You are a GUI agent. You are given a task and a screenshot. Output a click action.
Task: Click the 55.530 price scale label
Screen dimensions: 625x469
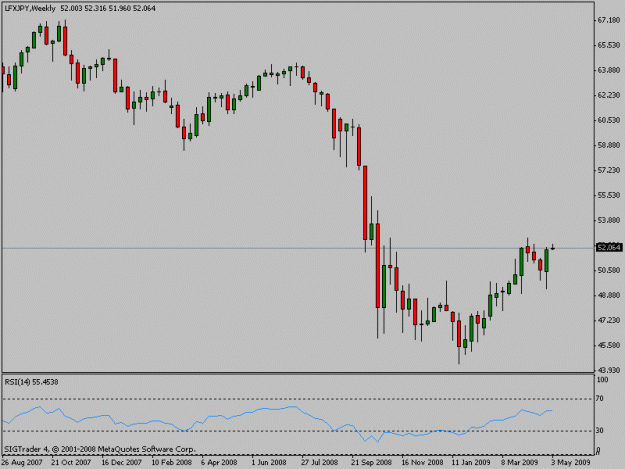(609, 195)
